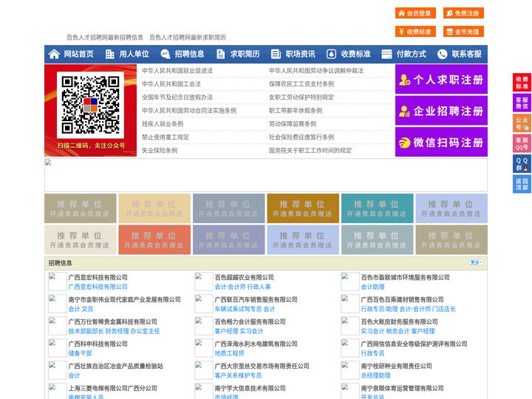The image size is (532, 399).
Task: Click the icon on 微信扫码注册 banner
Action: tap(404, 143)
